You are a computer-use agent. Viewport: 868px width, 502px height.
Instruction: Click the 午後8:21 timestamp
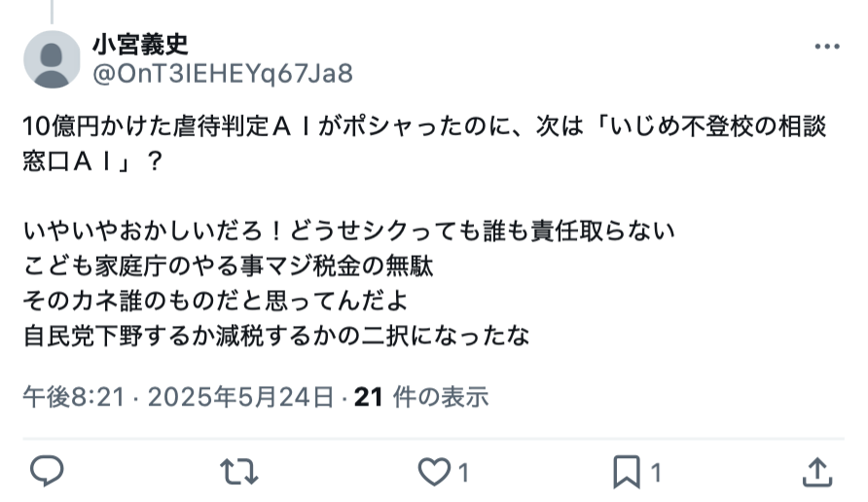coord(74,397)
